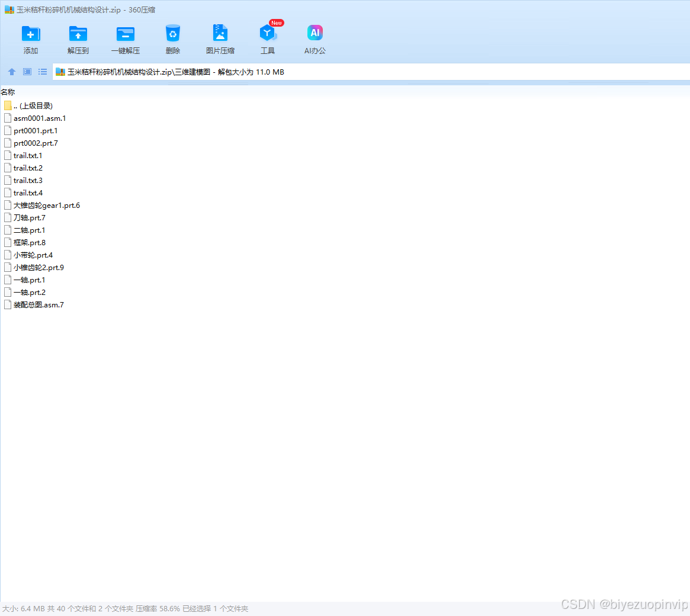Select file 刀轴.prt.7

(30, 217)
